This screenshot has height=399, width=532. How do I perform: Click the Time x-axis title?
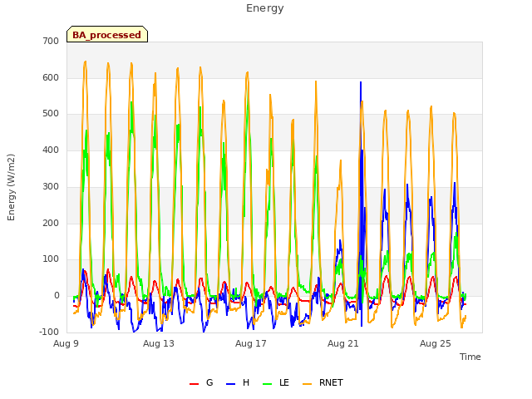470,357
